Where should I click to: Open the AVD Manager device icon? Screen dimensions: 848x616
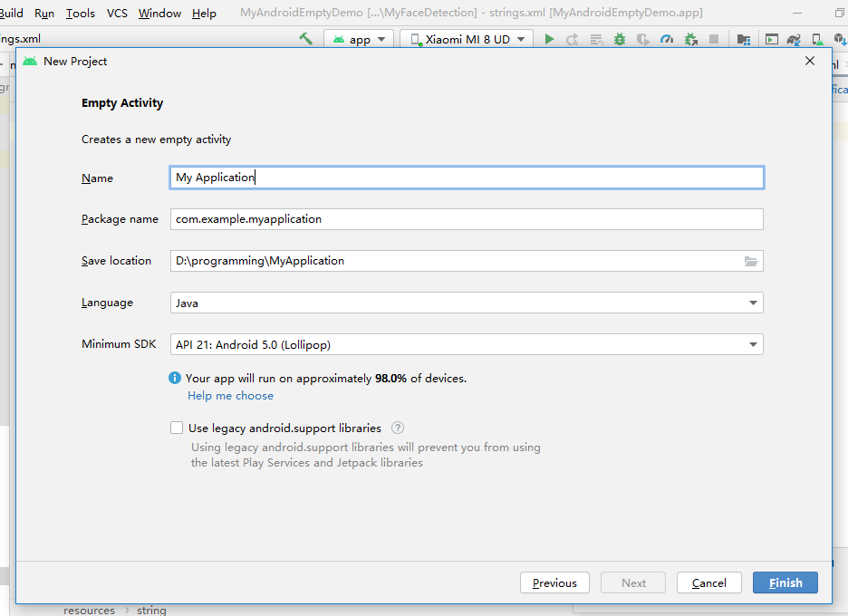tap(817, 40)
